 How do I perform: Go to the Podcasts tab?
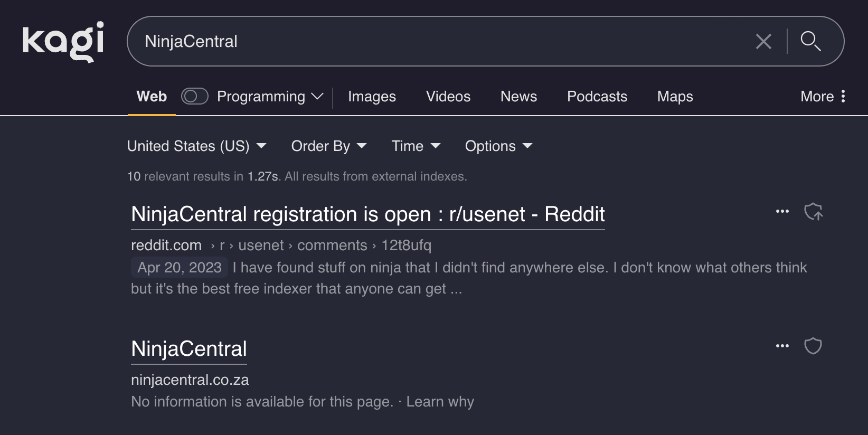point(597,96)
